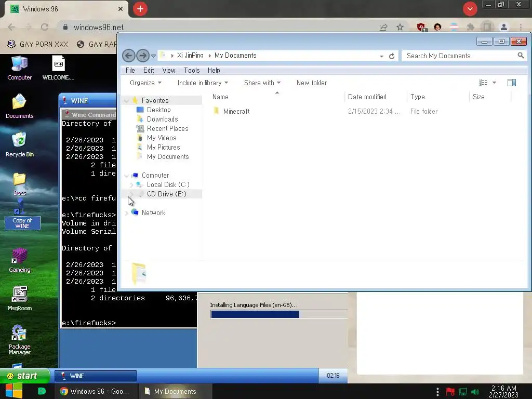Viewport: 532px width, 399px height.
Task: Click Xi JinPing in the breadcrumb path
Action: [190, 55]
